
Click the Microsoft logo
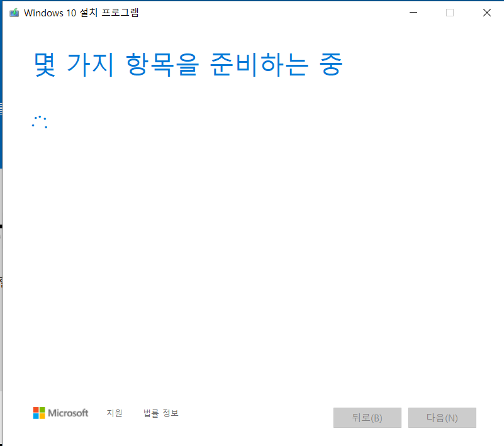point(60,413)
